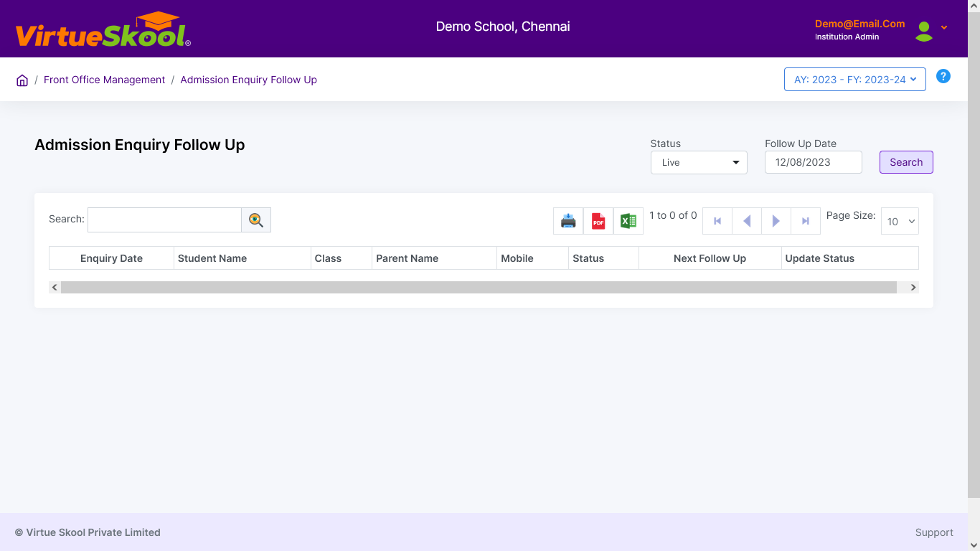Click the page vertical scrollbar down arrow
This screenshot has height=551, width=980.
click(x=974, y=545)
